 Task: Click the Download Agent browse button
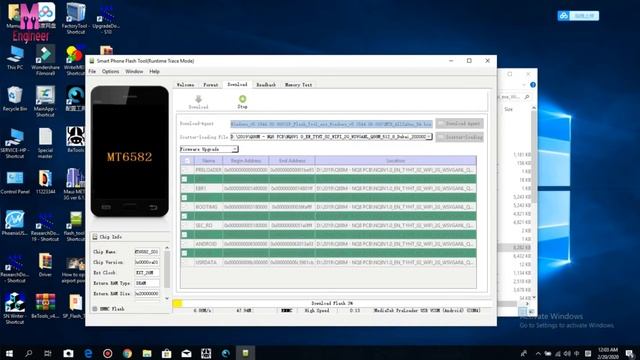click(459, 123)
